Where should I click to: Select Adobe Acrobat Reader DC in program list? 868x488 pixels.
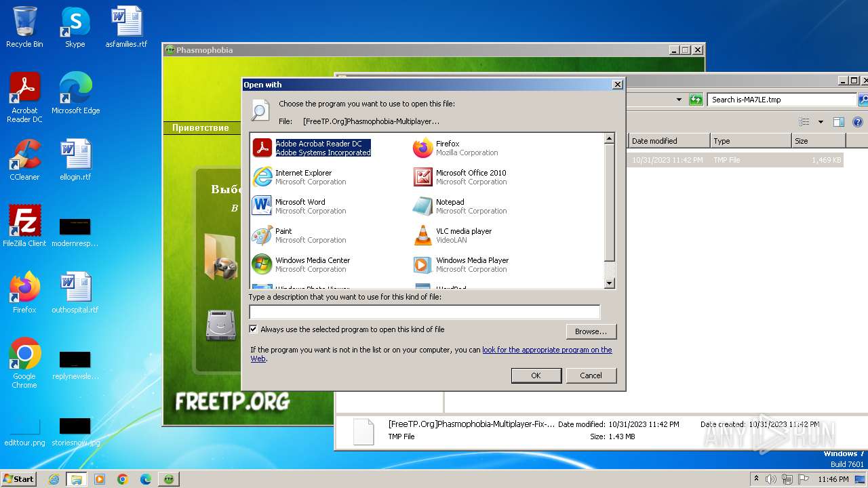click(312, 148)
